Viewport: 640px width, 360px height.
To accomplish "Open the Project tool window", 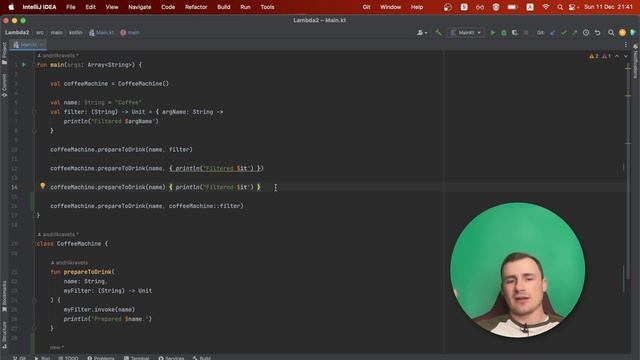I will [4, 53].
